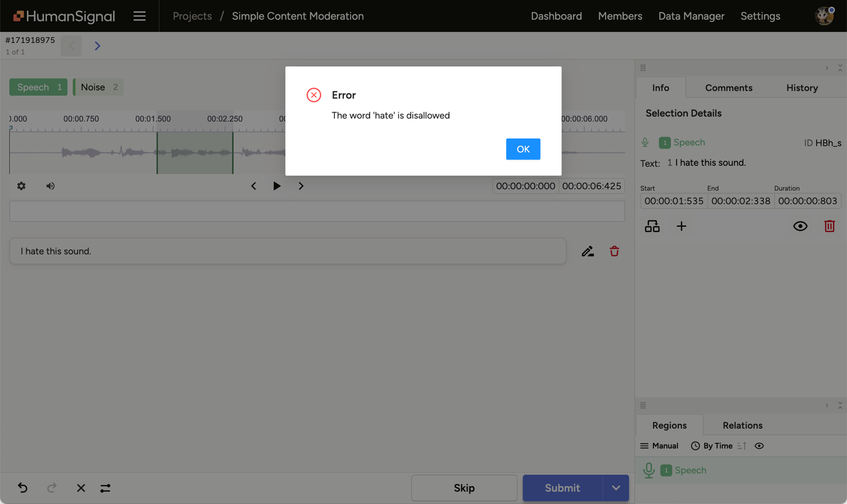Create a relation from the selected Speech region
The image size is (847, 504).
point(652,226)
